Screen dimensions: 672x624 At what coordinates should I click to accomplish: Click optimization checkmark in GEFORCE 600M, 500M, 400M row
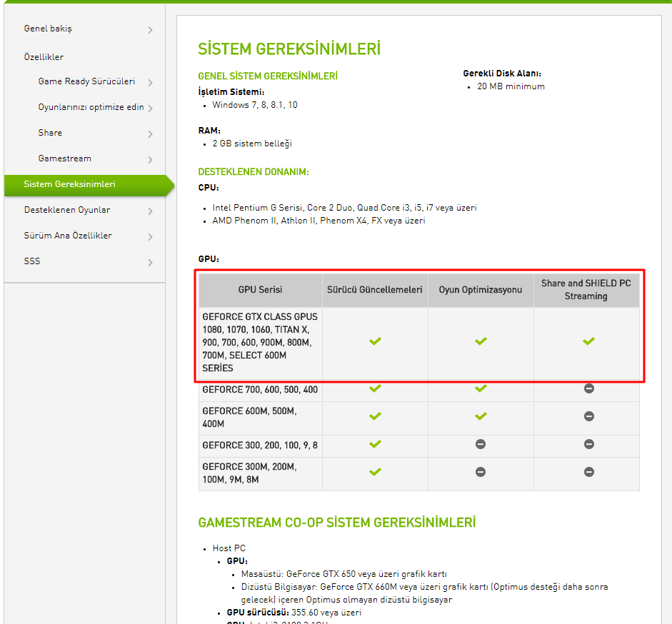pyautogui.click(x=481, y=416)
